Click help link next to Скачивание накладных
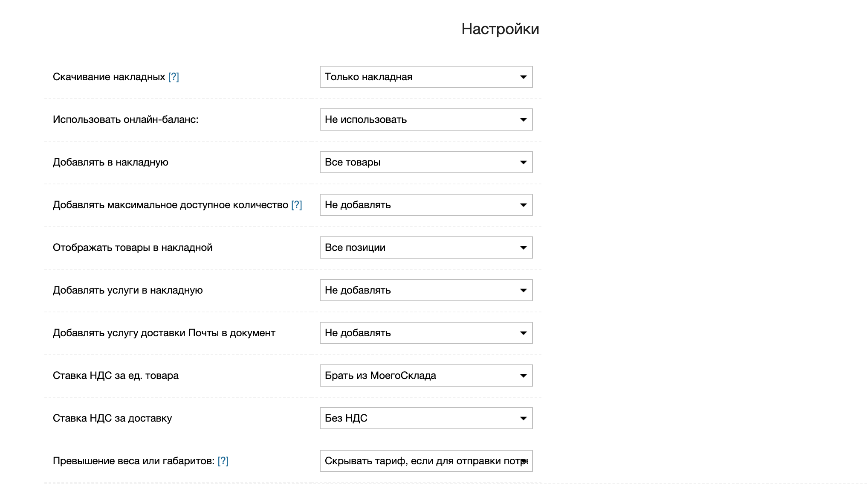This screenshot has height=495, width=868. coord(174,77)
